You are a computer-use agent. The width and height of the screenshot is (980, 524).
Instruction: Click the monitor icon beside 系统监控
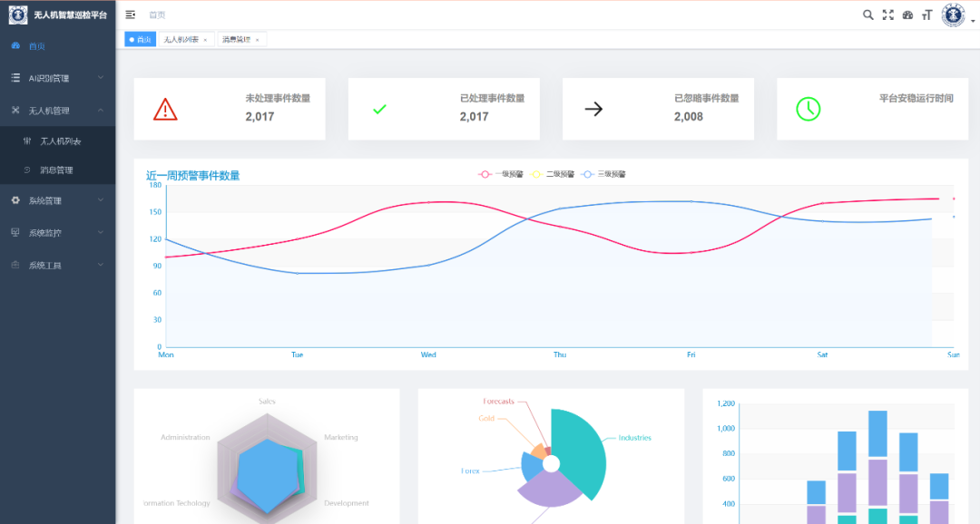pyautogui.click(x=15, y=232)
